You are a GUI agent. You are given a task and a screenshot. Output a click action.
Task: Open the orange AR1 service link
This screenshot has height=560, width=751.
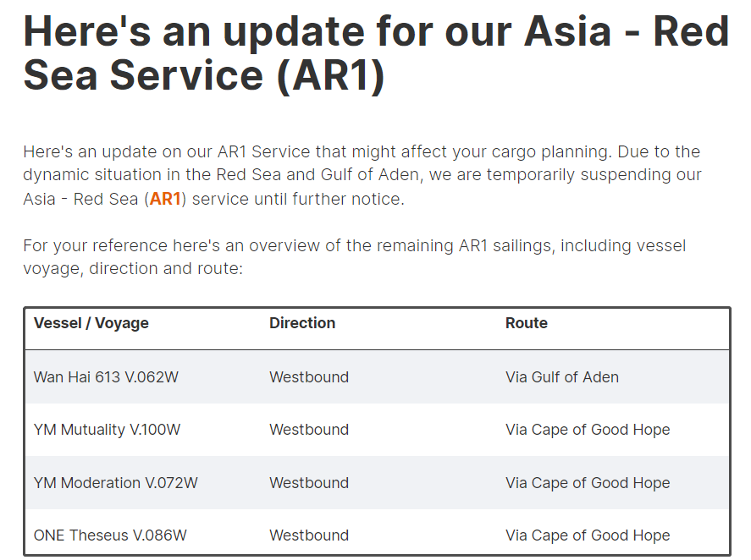(165, 199)
